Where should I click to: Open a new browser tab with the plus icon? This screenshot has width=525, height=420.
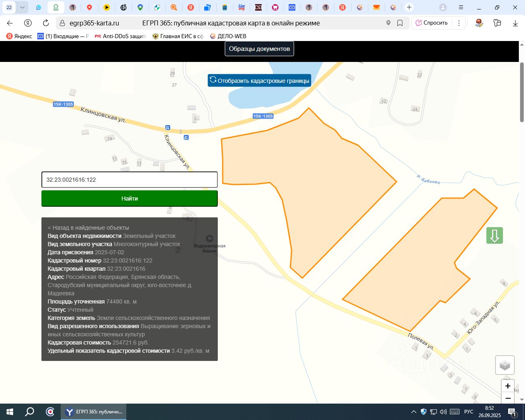pos(409,7)
